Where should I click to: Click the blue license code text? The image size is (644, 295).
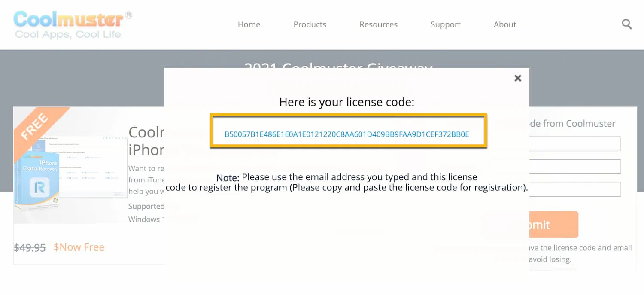coord(347,134)
